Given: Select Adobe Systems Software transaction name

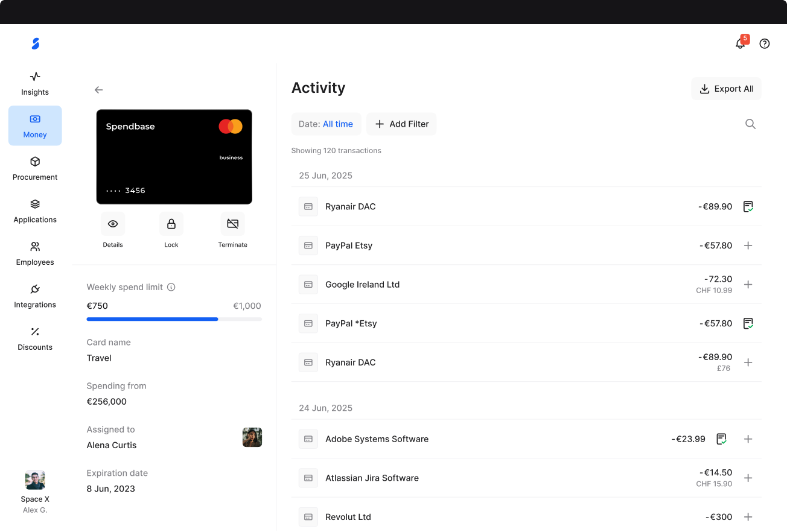Looking at the screenshot, I should pyautogui.click(x=377, y=439).
